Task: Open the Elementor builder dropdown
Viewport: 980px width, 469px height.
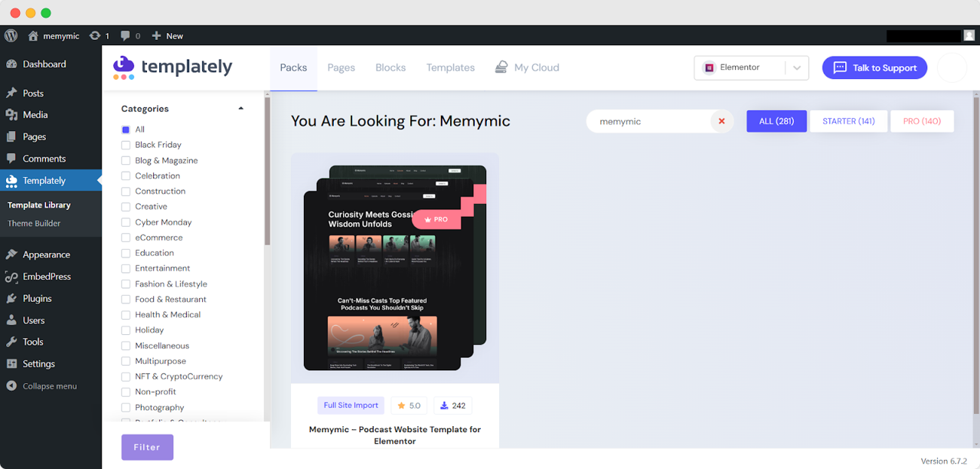Action: coord(752,67)
